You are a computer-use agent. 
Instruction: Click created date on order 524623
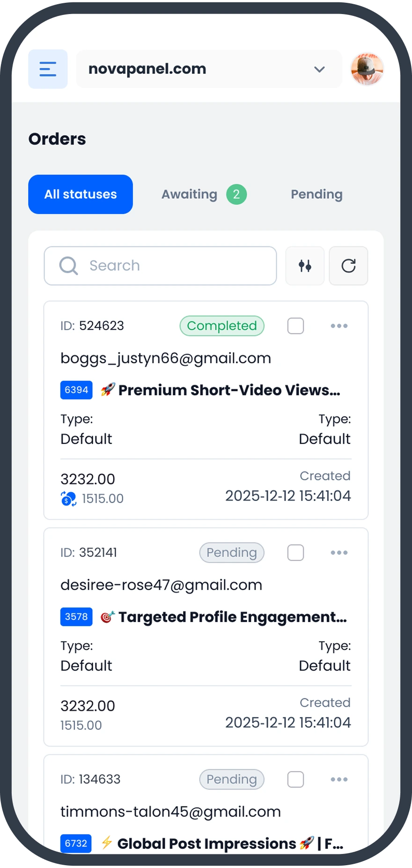(x=288, y=496)
